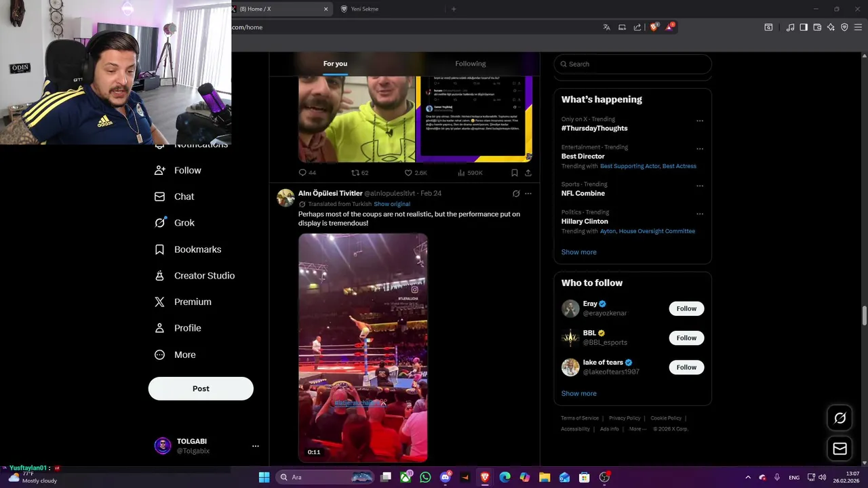Open the More sidebar menu
Viewport: 868px width, 488px height.
click(175, 354)
